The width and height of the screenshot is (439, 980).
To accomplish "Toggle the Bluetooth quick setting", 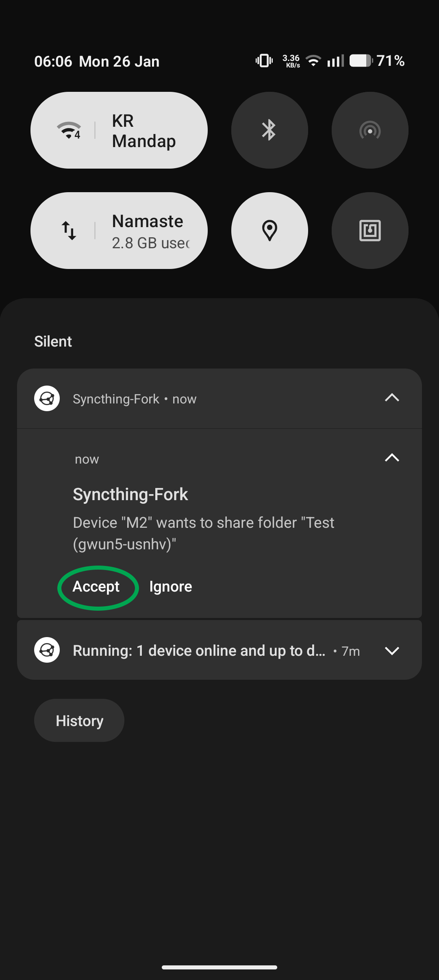I will point(269,130).
